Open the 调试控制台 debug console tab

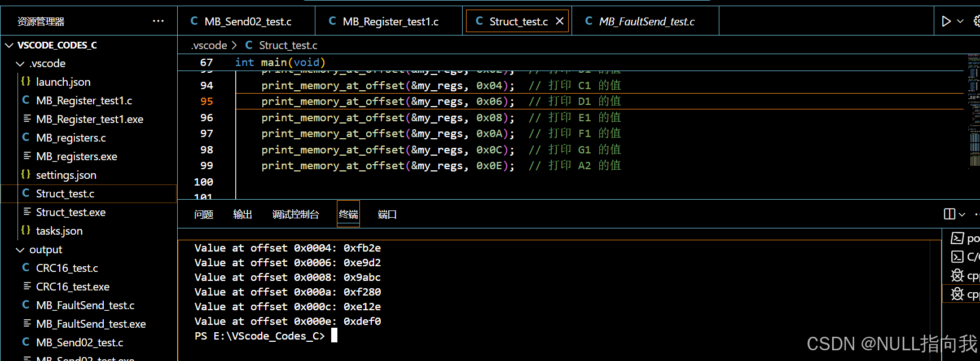point(296,215)
